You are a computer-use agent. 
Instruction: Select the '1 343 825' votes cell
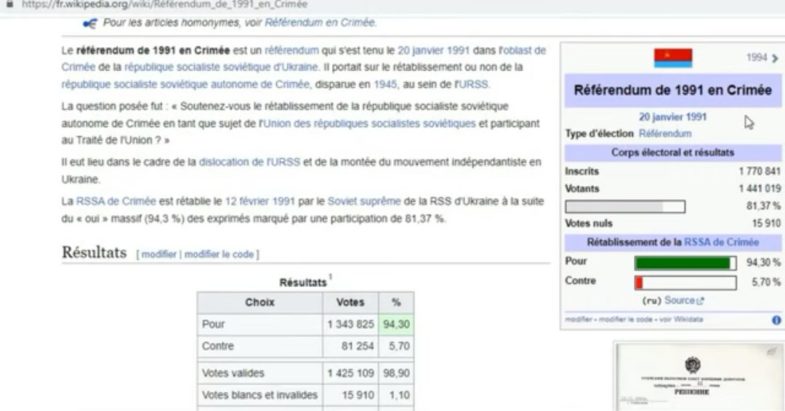(350, 324)
